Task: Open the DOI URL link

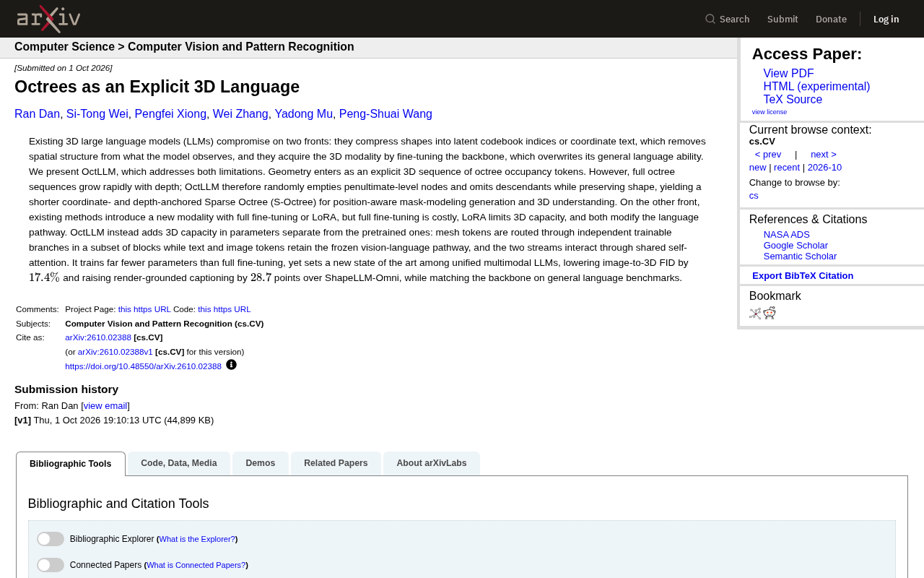Action: point(143,366)
